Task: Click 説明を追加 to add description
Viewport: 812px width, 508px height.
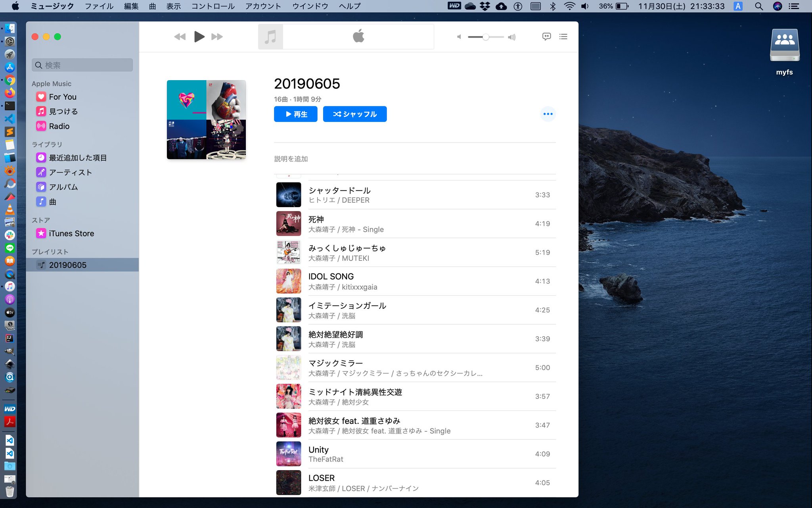Action: click(291, 159)
